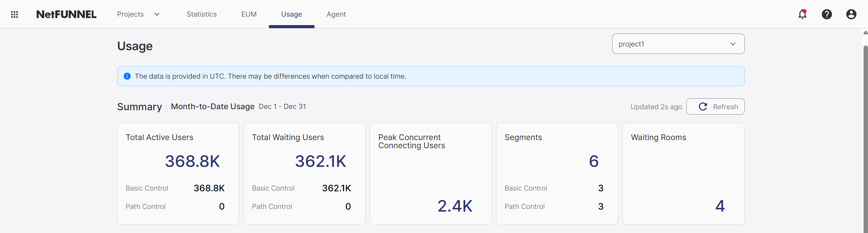The height and width of the screenshot is (233, 868).
Task: Open the notifications bell
Action: point(802,14)
